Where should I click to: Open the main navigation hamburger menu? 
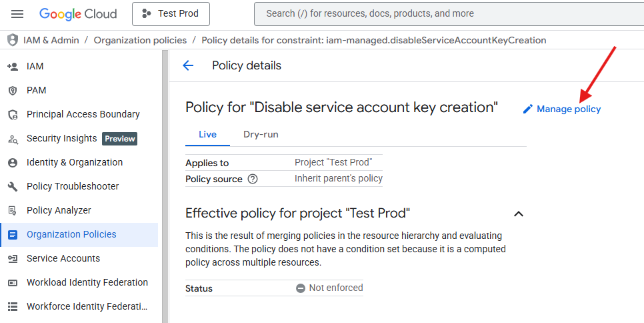18,14
